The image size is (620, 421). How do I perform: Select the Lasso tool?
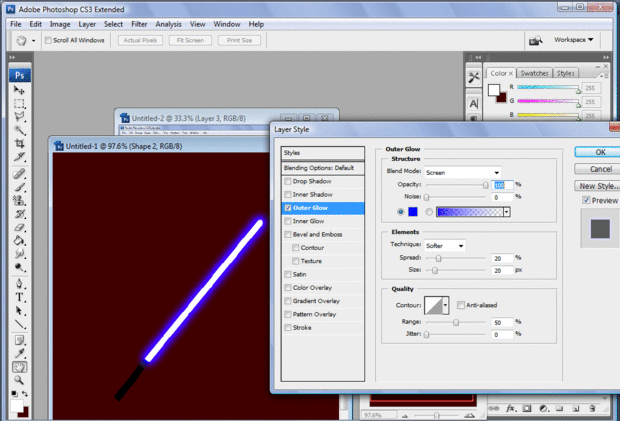tap(19, 117)
